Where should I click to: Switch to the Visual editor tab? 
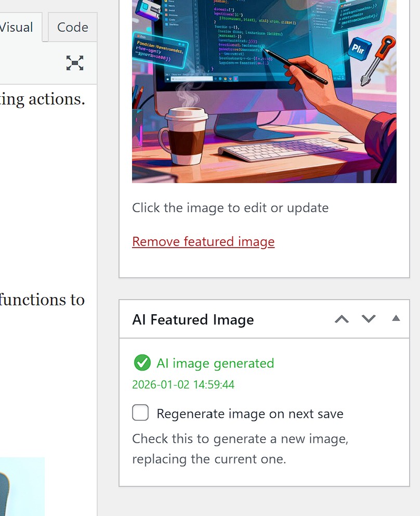[17, 27]
